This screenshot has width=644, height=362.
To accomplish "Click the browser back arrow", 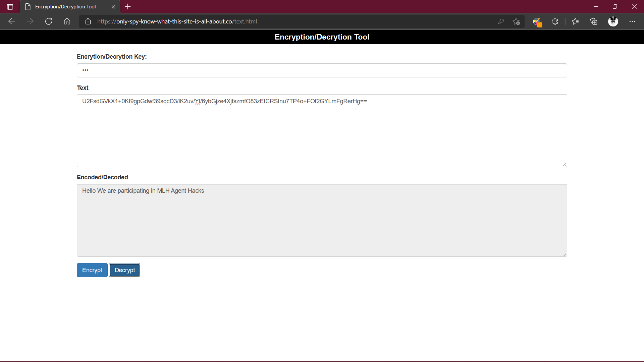I will 12,21.
